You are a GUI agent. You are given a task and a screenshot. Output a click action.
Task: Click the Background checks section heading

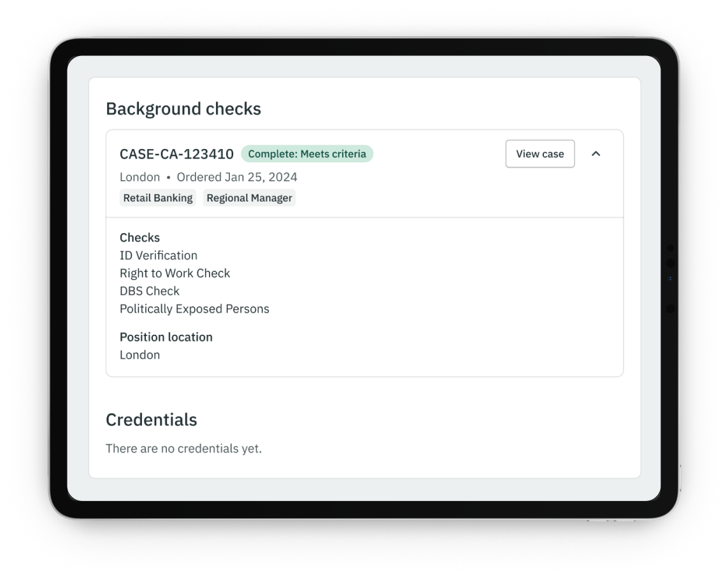click(183, 109)
